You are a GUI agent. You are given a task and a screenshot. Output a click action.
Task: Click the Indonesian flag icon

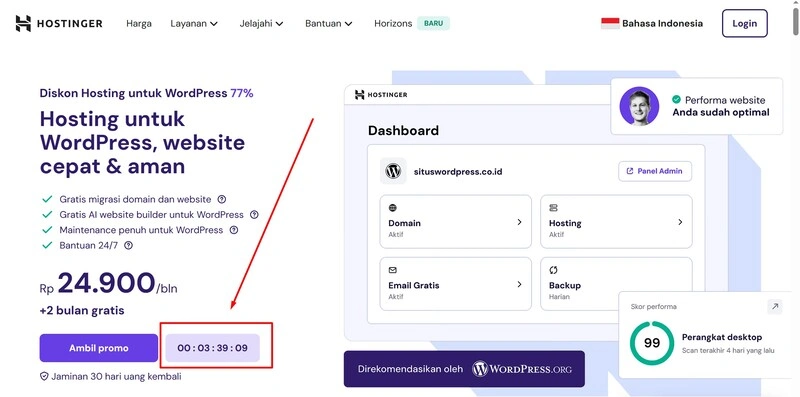click(x=610, y=23)
